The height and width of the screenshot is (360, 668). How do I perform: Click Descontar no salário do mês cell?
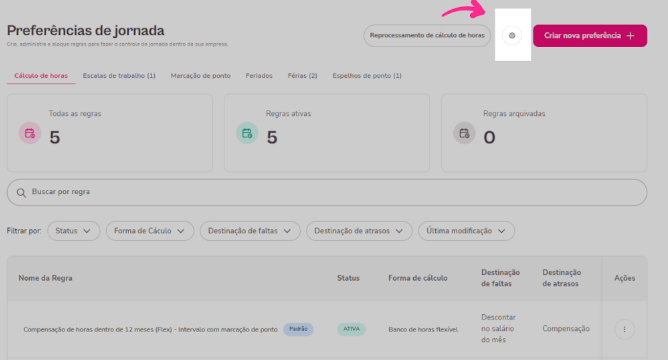pos(498,328)
